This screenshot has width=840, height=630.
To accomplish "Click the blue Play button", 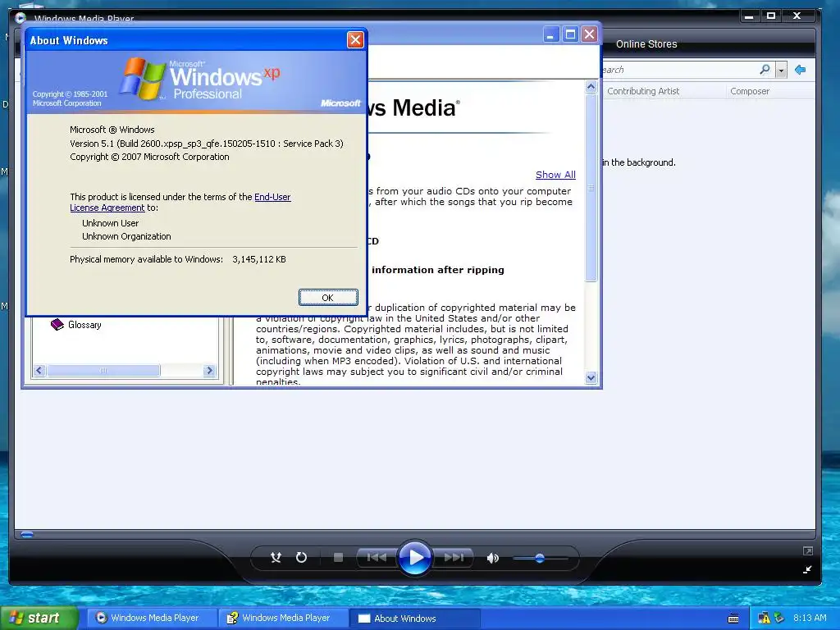I will click(x=415, y=558).
